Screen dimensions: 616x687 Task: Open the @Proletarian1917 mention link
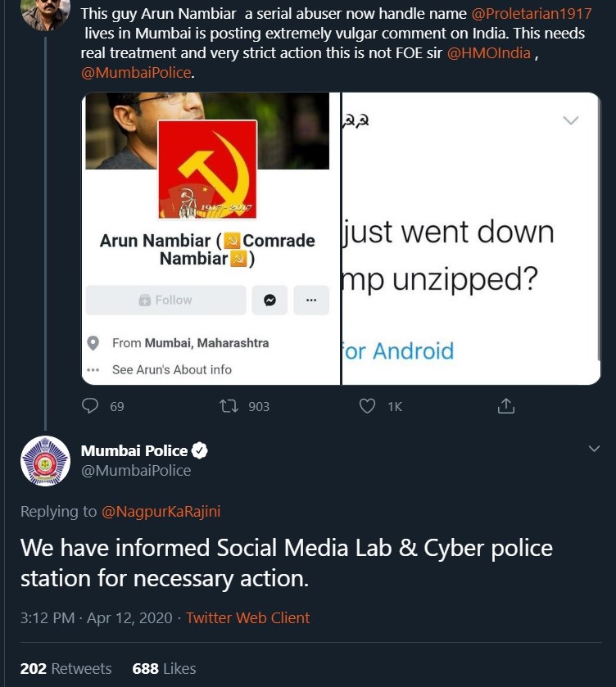pos(532,15)
